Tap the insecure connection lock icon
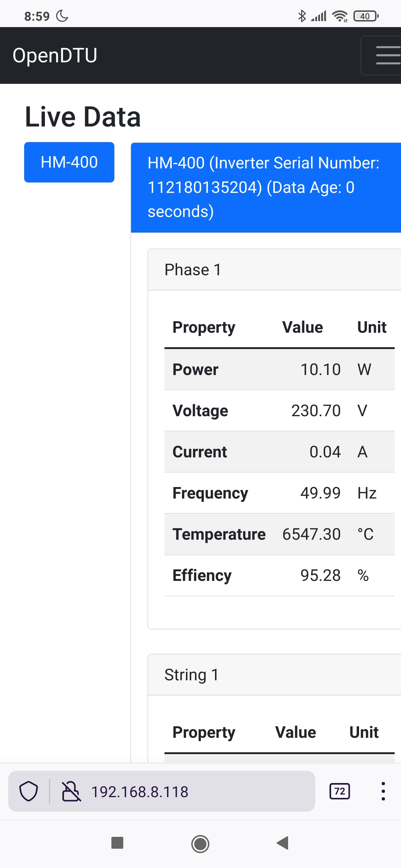The width and height of the screenshot is (401, 868). click(71, 791)
